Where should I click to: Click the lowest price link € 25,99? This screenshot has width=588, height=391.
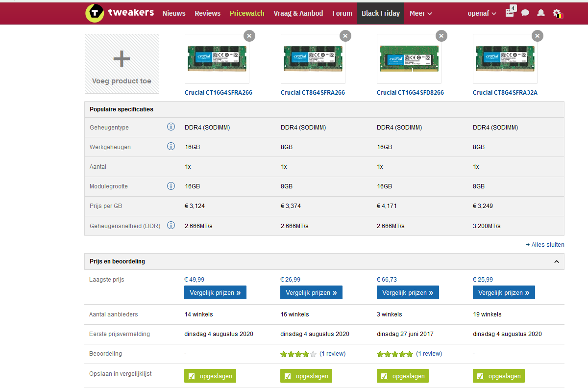[x=483, y=279]
